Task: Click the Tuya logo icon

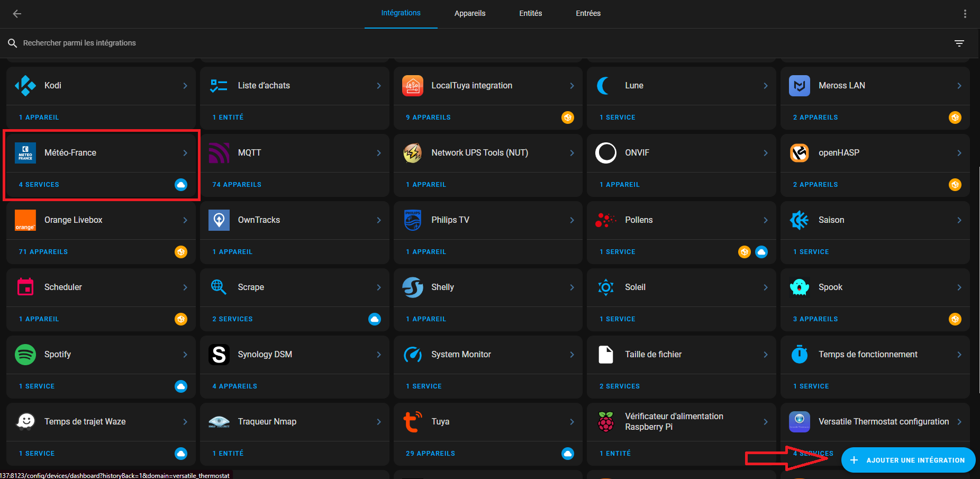Action: (412, 422)
